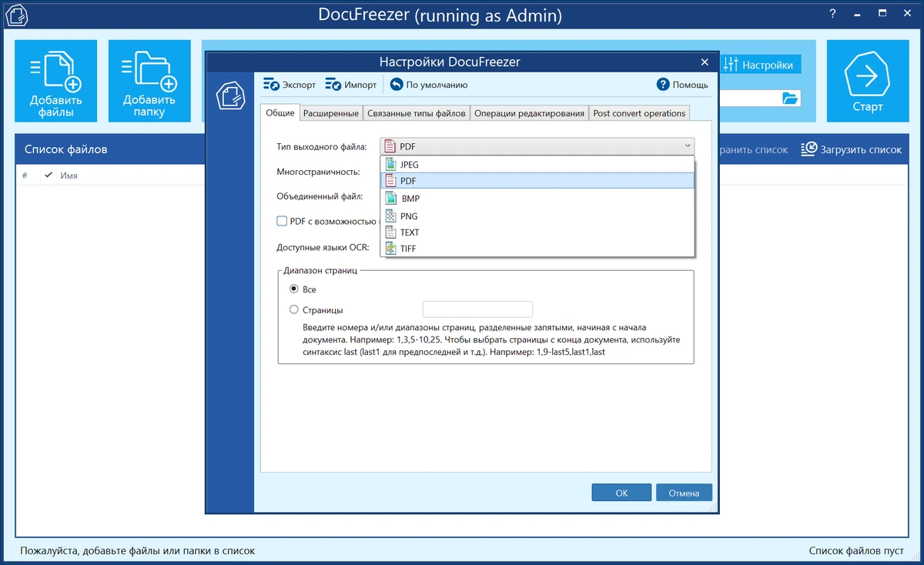The height and width of the screenshot is (565, 924).
Task: Click the 'Доступные языки OCR:' label
Action: [323, 247]
